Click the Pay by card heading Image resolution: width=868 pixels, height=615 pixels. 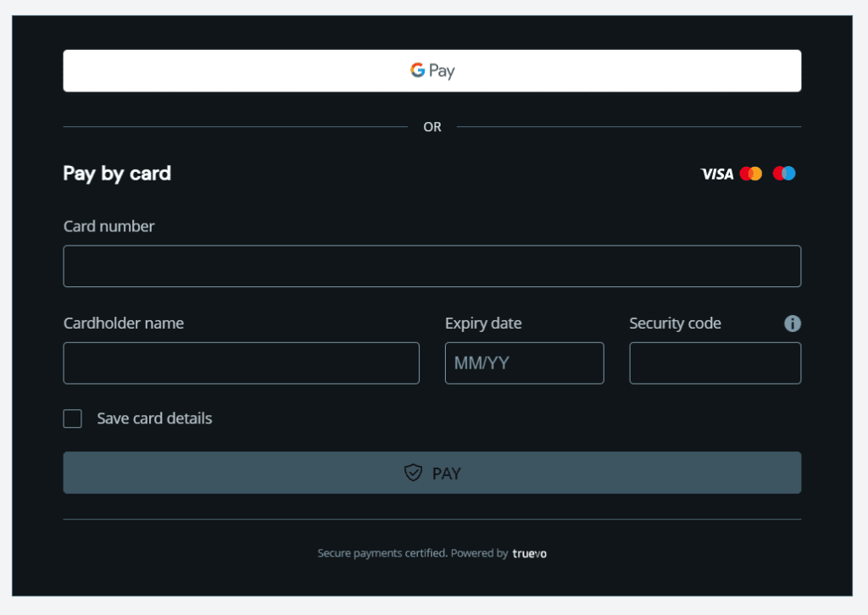116,174
